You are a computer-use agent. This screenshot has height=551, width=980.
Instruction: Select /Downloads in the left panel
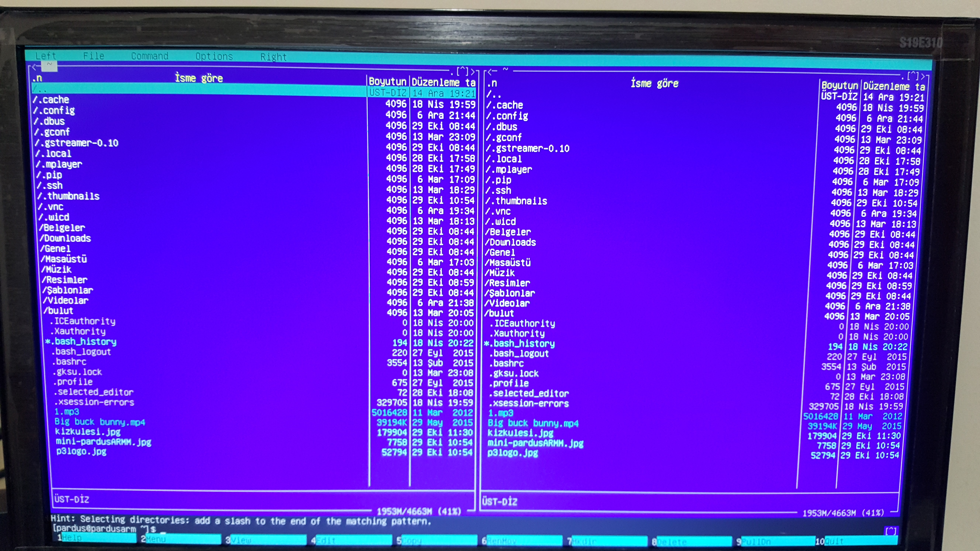pyautogui.click(x=65, y=238)
